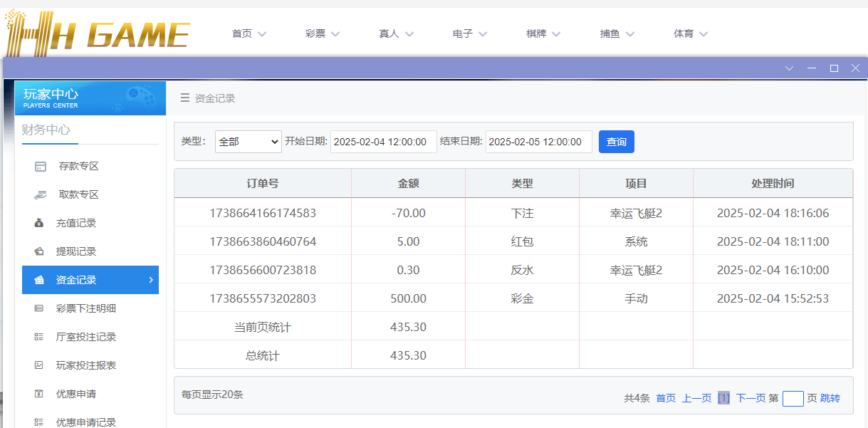The image size is (868, 428).
Task: Select the 捕鱼 menu in the navbar
Action: pos(617,33)
